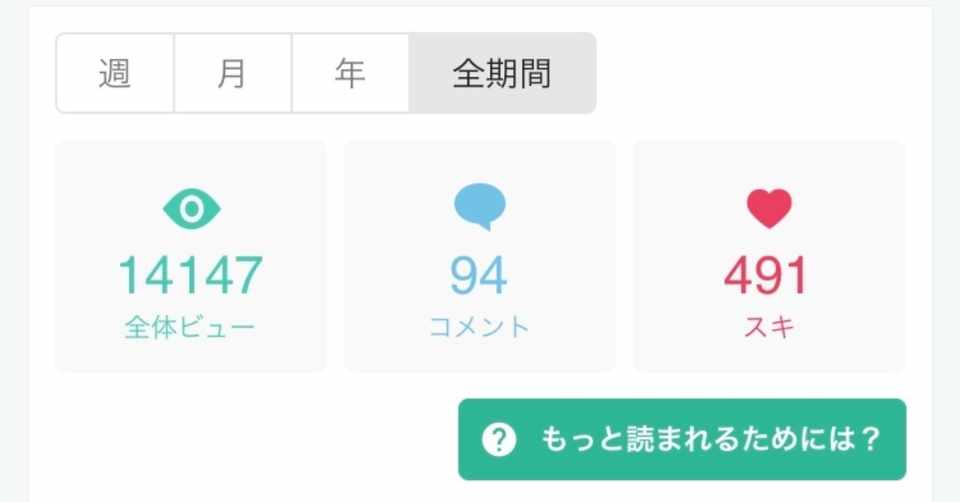Click the question mark help icon
Viewport: 960px width, 502px height.
click(499, 440)
